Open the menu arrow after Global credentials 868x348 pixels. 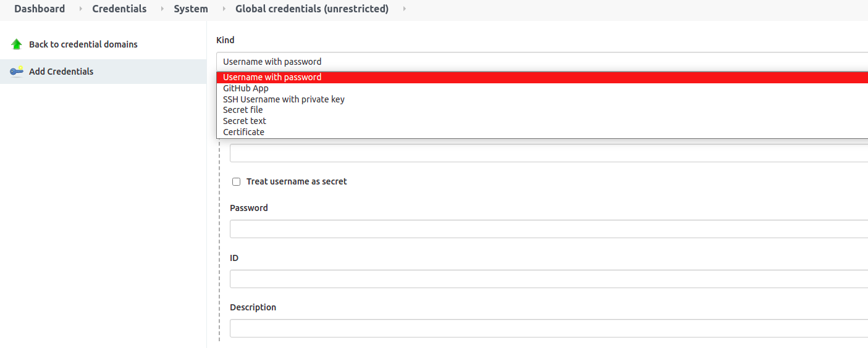404,9
